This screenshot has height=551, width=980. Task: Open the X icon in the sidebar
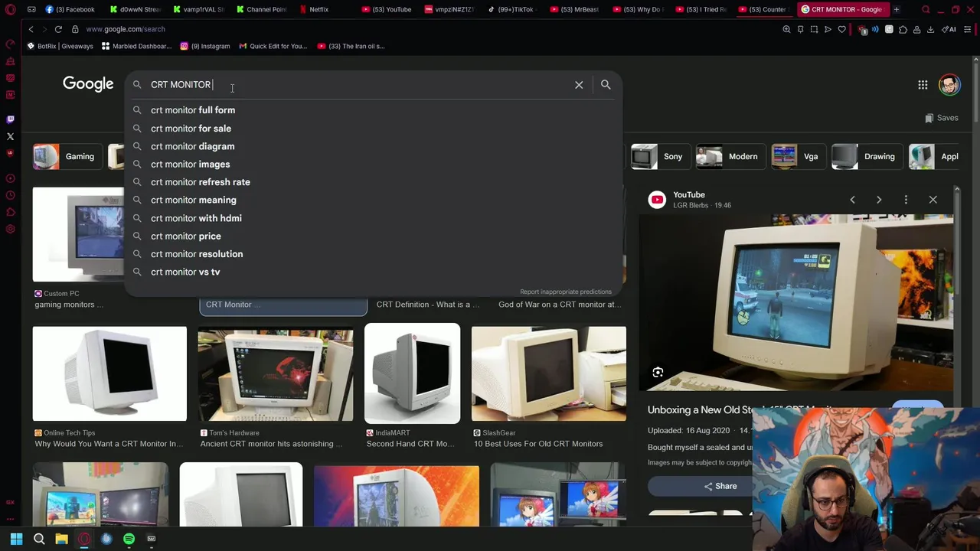[x=10, y=136]
